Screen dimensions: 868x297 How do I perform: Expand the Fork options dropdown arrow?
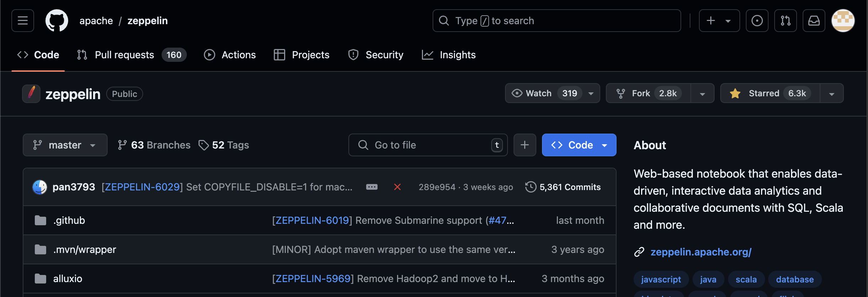702,93
